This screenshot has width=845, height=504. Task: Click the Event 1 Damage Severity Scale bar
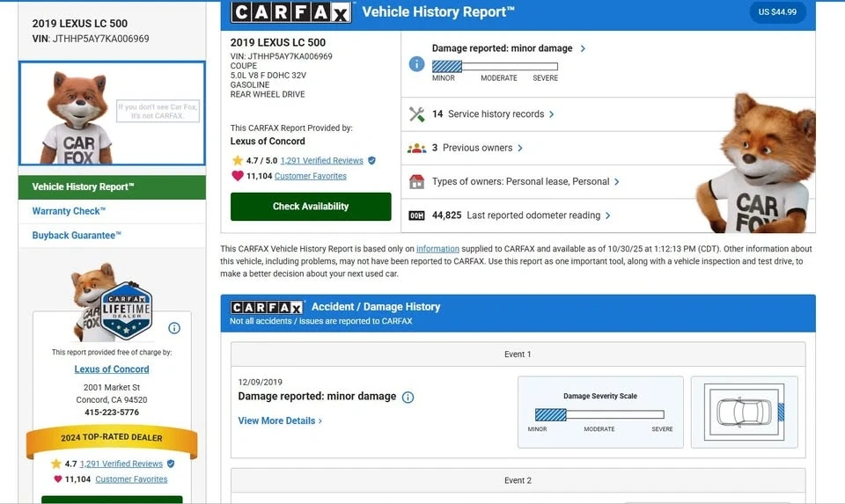(599, 414)
